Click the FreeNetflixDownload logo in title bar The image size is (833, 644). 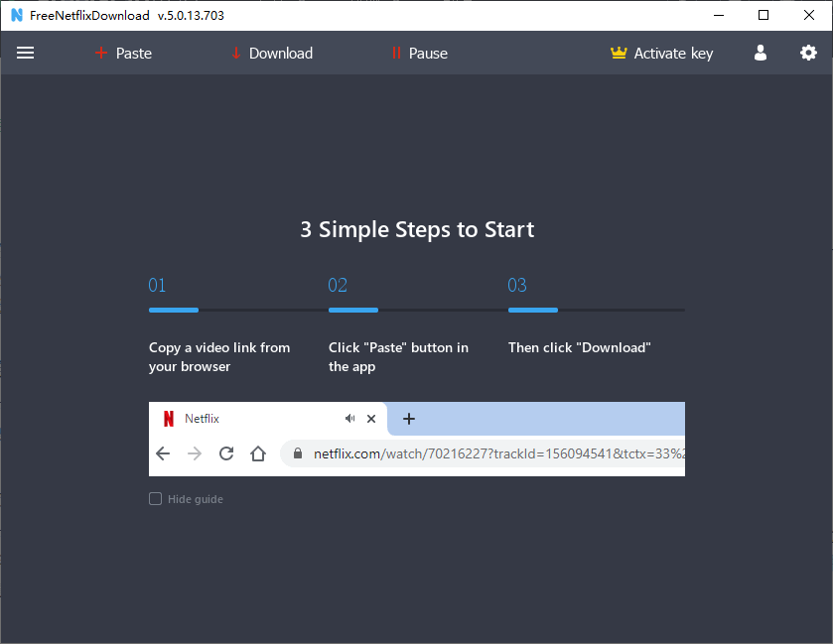17,16
